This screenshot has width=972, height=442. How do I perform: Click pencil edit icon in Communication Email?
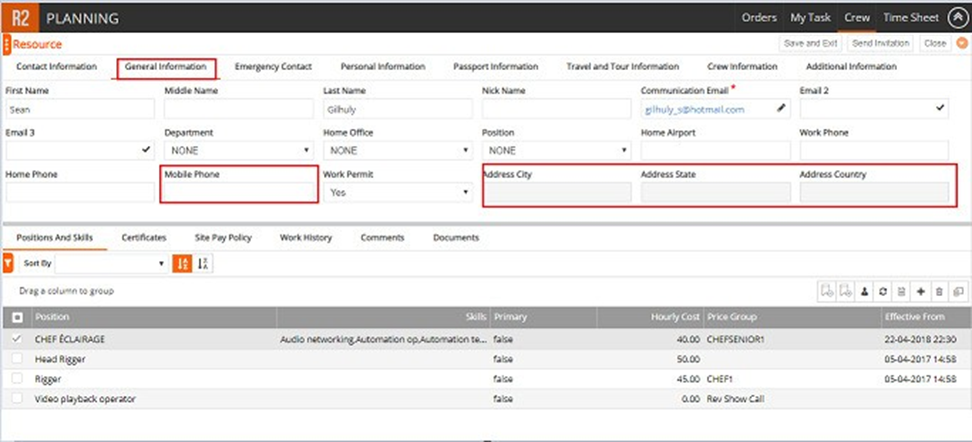782,108
